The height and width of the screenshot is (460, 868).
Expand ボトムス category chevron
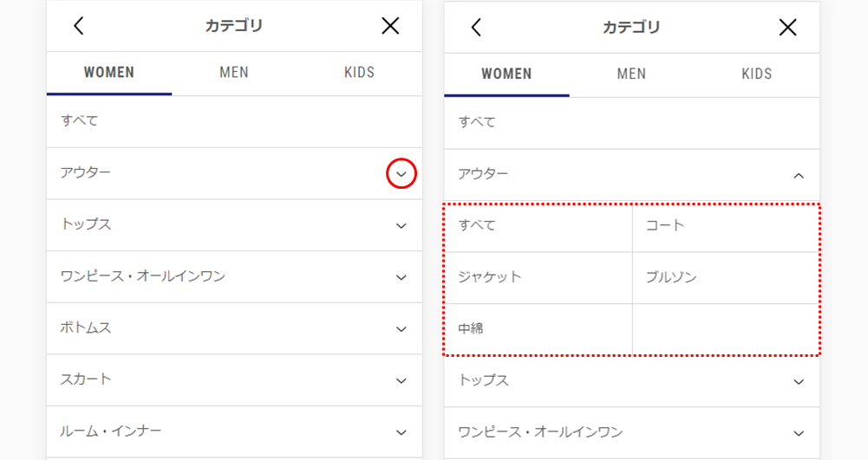click(401, 329)
